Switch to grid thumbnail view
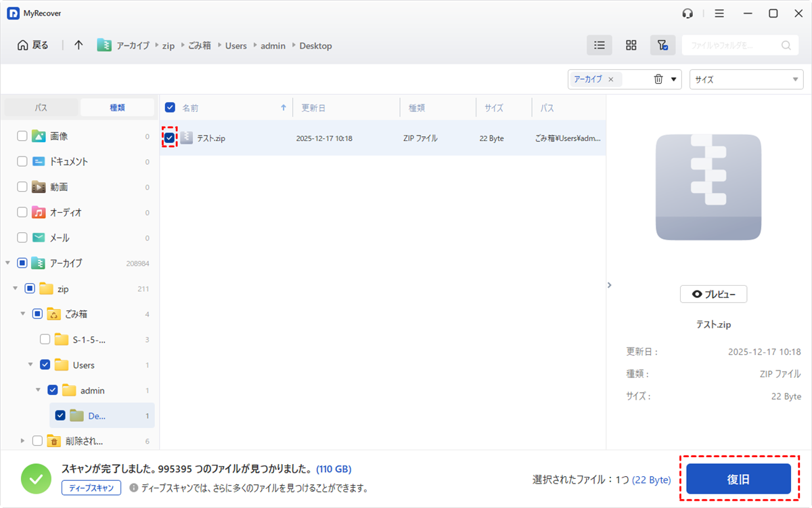Image resolution: width=812 pixels, height=508 pixels. pyautogui.click(x=631, y=45)
